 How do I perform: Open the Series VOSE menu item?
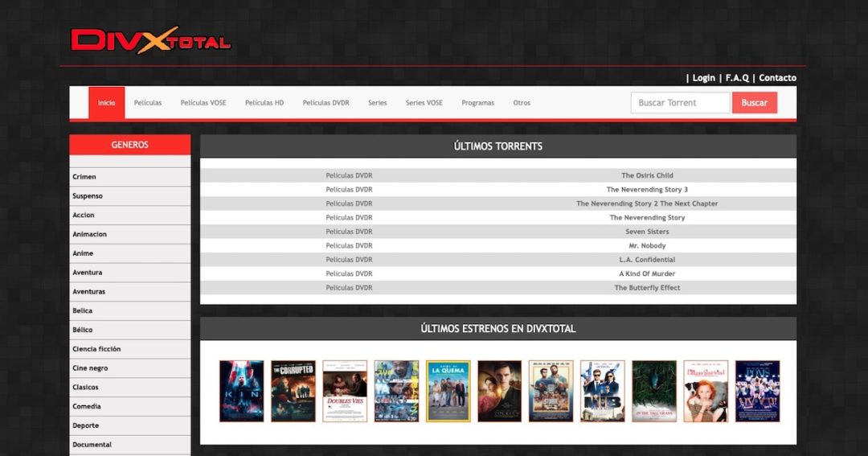click(424, 103)
